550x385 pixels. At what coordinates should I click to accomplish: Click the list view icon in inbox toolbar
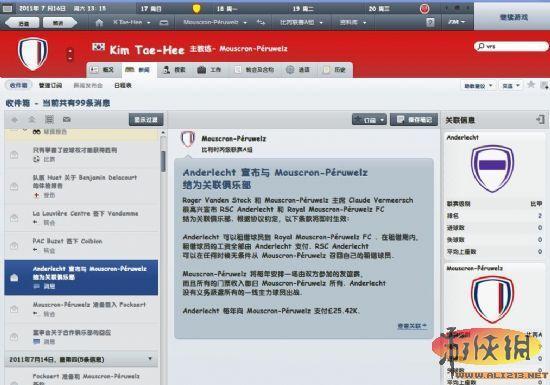(49, 120)
